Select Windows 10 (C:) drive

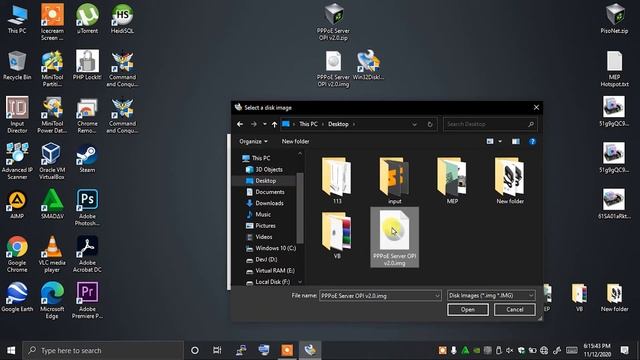pyautogui.click(x=270, y=248)
